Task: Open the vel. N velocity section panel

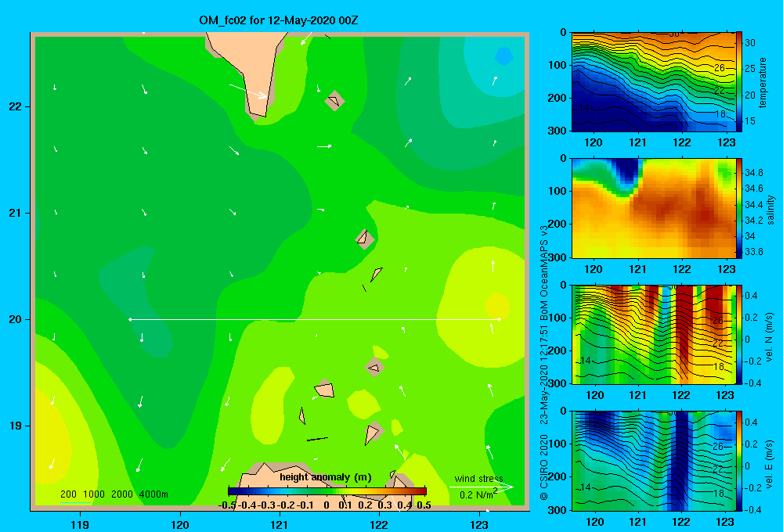Action: pyautogui.click(x=653, y=334)
